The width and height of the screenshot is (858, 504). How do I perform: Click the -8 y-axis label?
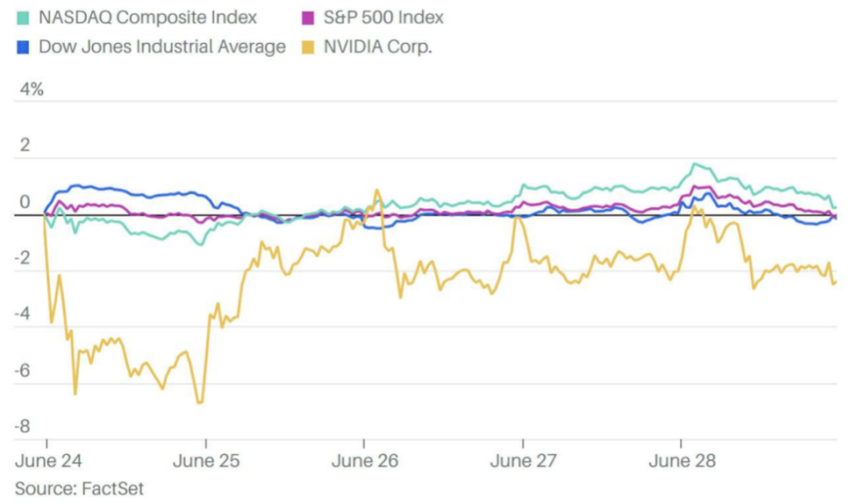[x=24, y=426]
